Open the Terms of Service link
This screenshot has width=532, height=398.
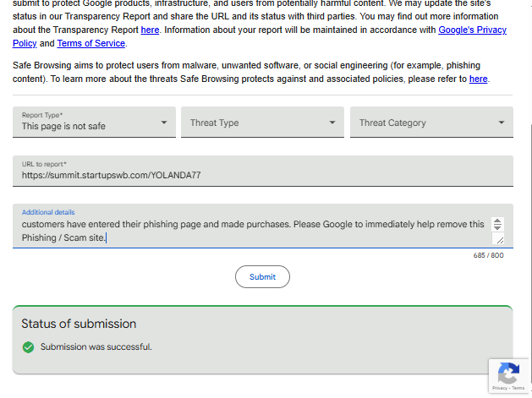click(x=91, y=43)
